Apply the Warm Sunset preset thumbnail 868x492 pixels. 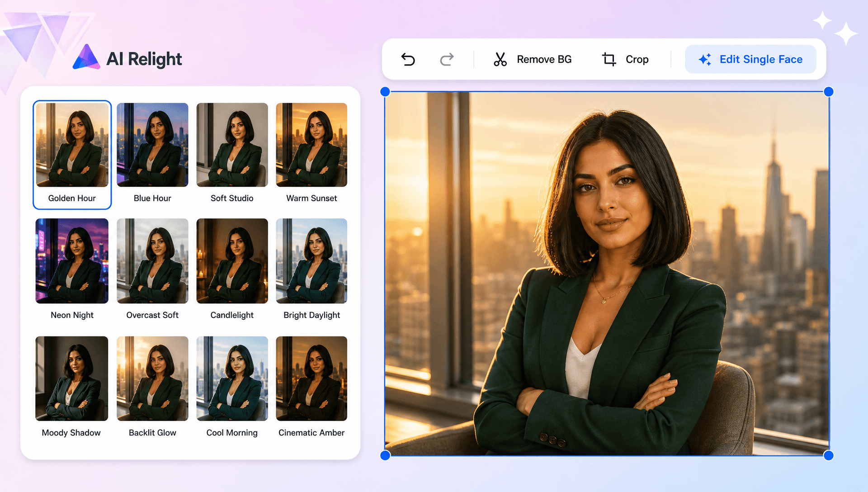[311, 145]
